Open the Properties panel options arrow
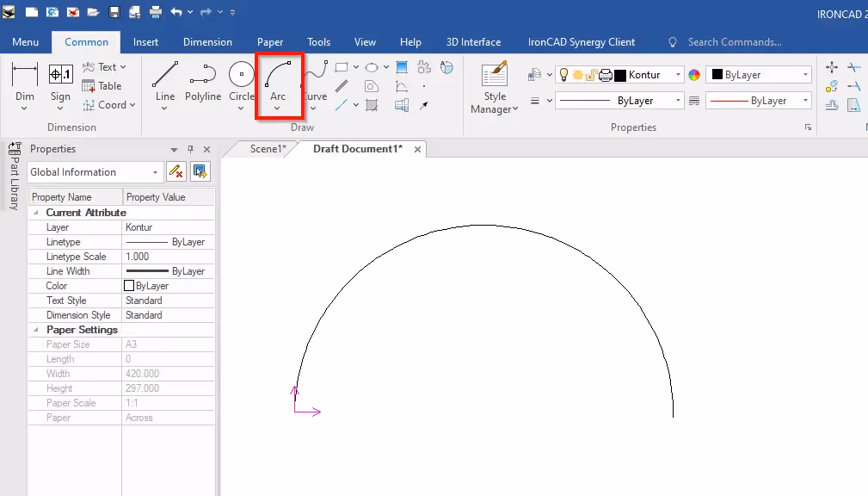Image resolution: width=868 pixels, height=496 pixels. pyautogui.click(x=174, y=150)
